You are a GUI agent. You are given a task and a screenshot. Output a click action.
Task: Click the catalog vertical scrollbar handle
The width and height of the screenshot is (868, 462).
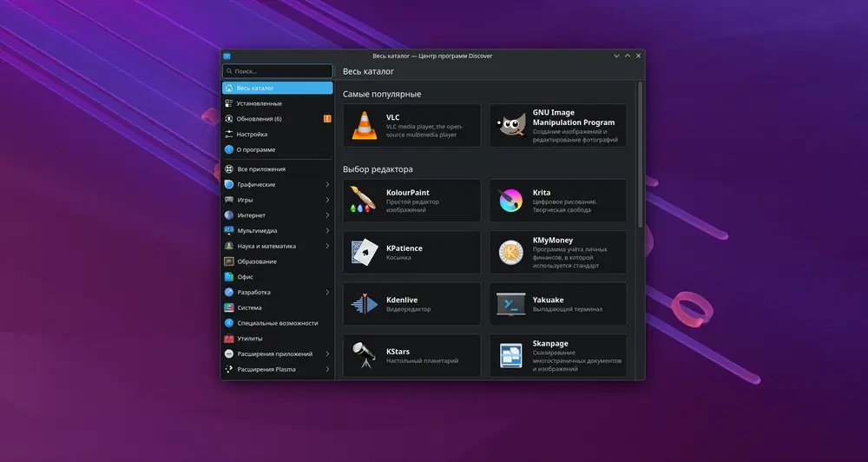641,155
